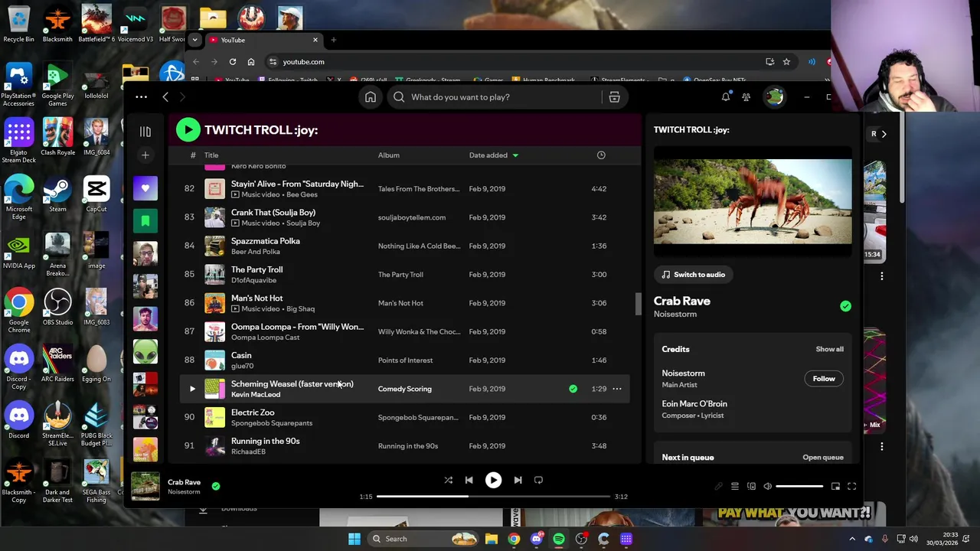This screenshot has height=551, width=980.
Task: Select Electric Zoo track
Action: click(x=405, y=417)
